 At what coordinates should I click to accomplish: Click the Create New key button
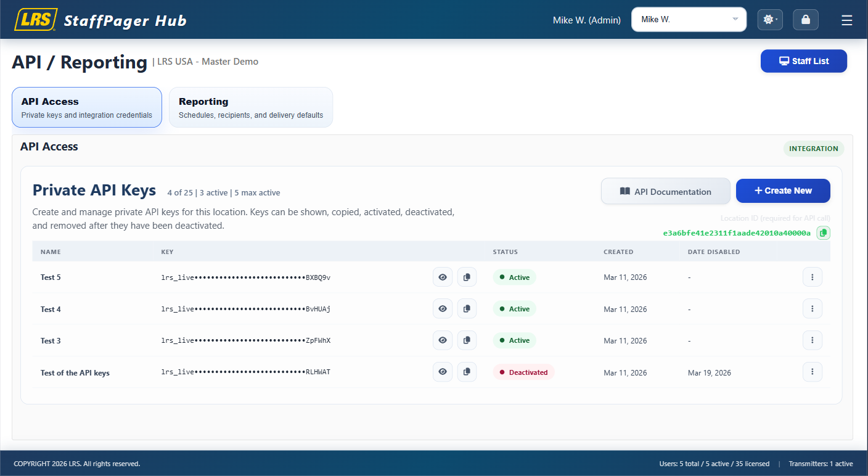(x=783, y=191)
